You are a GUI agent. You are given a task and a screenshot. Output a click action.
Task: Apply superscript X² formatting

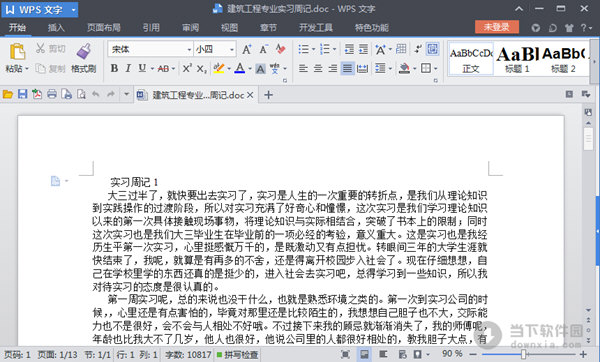(x=187, y=68)
